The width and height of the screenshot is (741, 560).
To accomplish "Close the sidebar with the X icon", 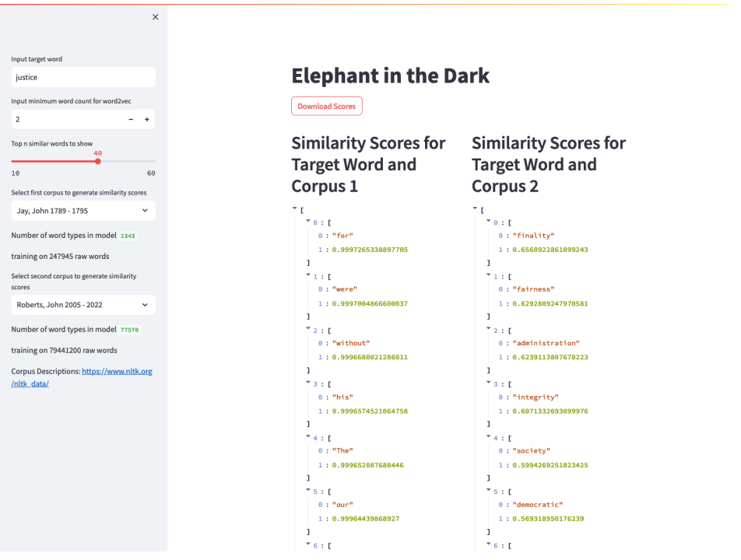I will 155,17.
